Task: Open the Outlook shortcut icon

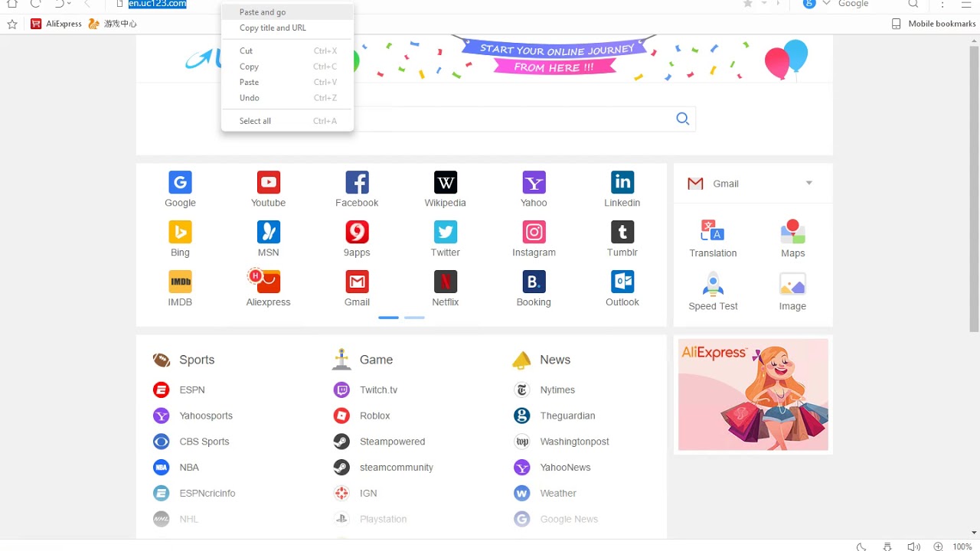Action: coord(622,282)
